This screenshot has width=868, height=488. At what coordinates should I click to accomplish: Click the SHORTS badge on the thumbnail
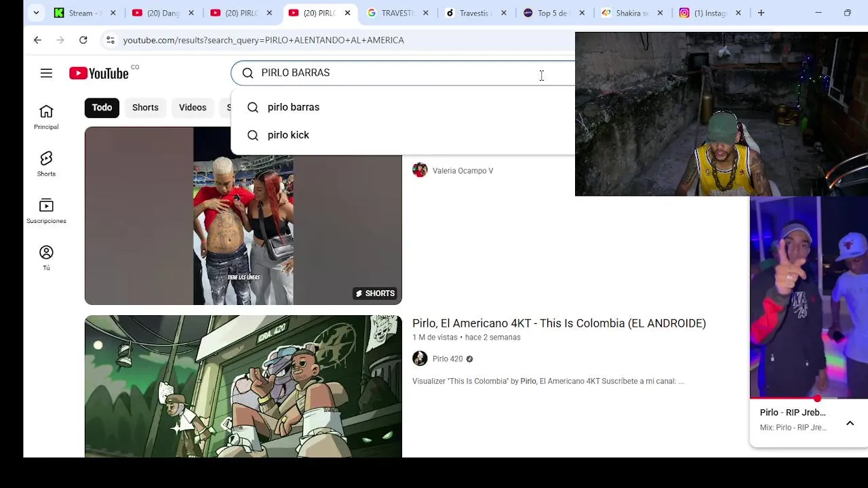(x=375, y=293)
